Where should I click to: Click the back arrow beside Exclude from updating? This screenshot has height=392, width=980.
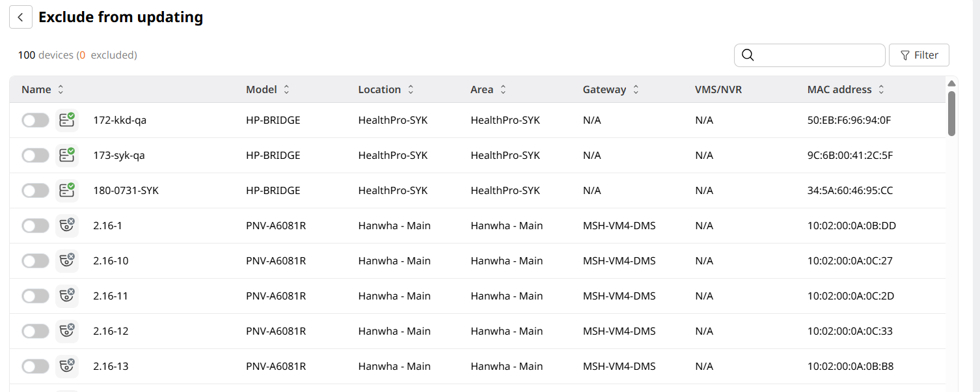coord(21,18)
